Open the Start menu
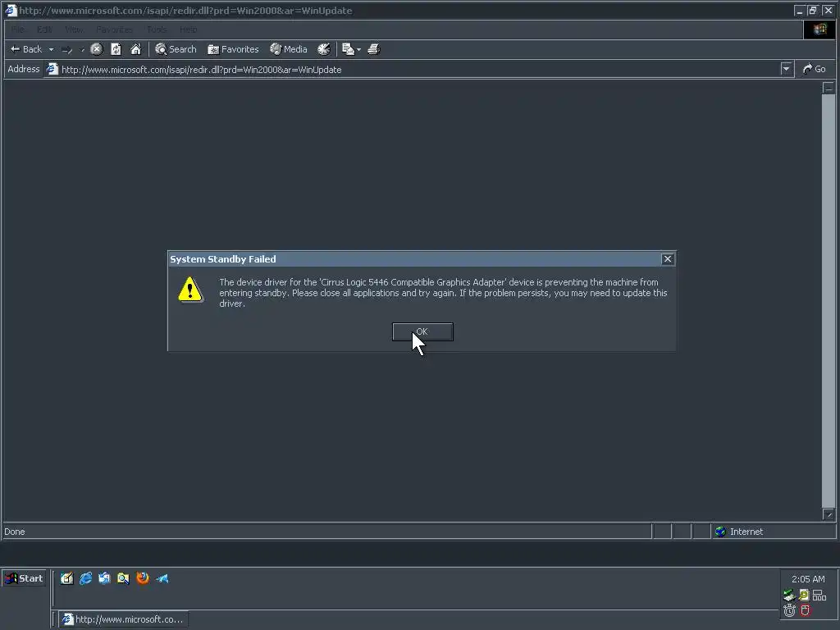 coord(24,578)
